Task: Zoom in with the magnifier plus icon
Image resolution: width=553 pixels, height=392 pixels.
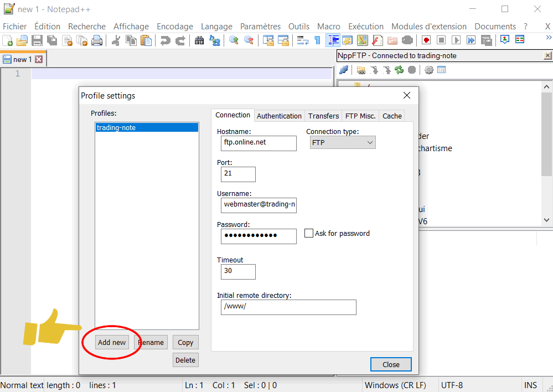Action: coord(234,40)
